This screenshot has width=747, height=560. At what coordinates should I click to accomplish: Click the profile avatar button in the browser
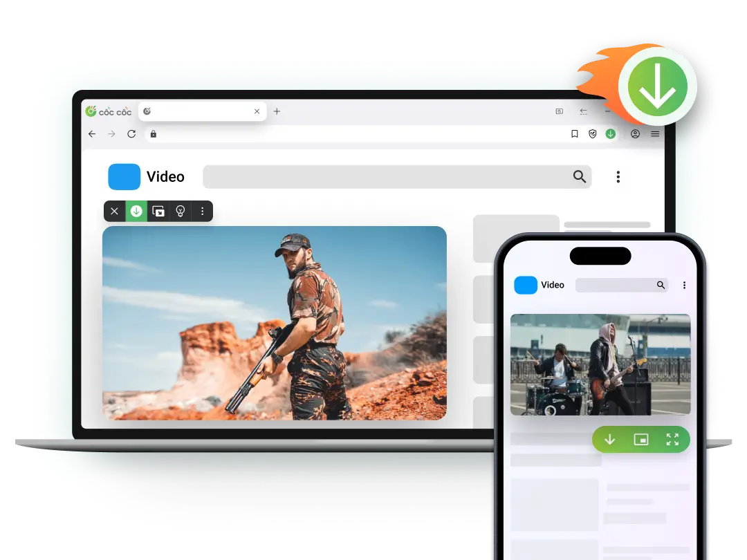pos(635,133)
